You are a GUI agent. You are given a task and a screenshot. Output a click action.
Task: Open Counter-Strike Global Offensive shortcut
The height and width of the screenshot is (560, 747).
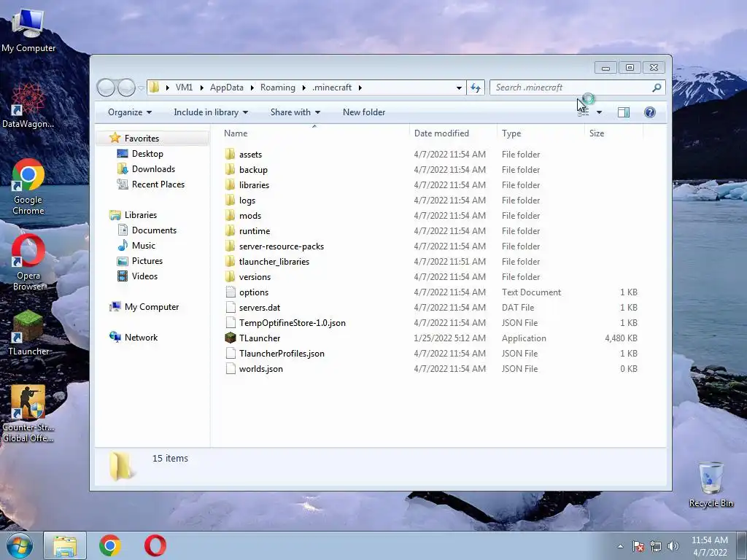point(28,413)
